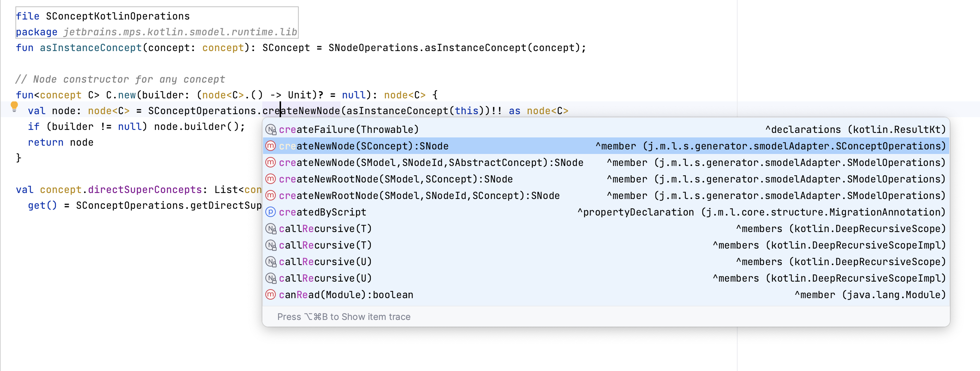Click the function icon beside callRecursive(T)

[270, 228]
